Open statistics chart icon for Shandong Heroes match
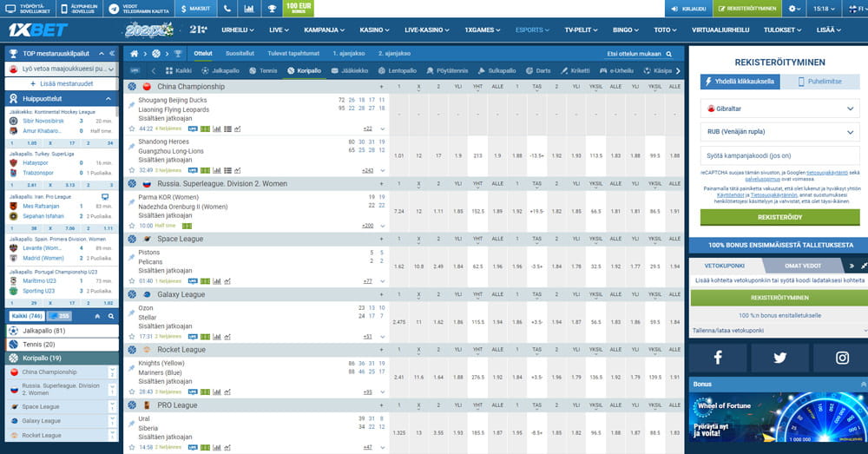Screen dimensions: 868x454 216,170
